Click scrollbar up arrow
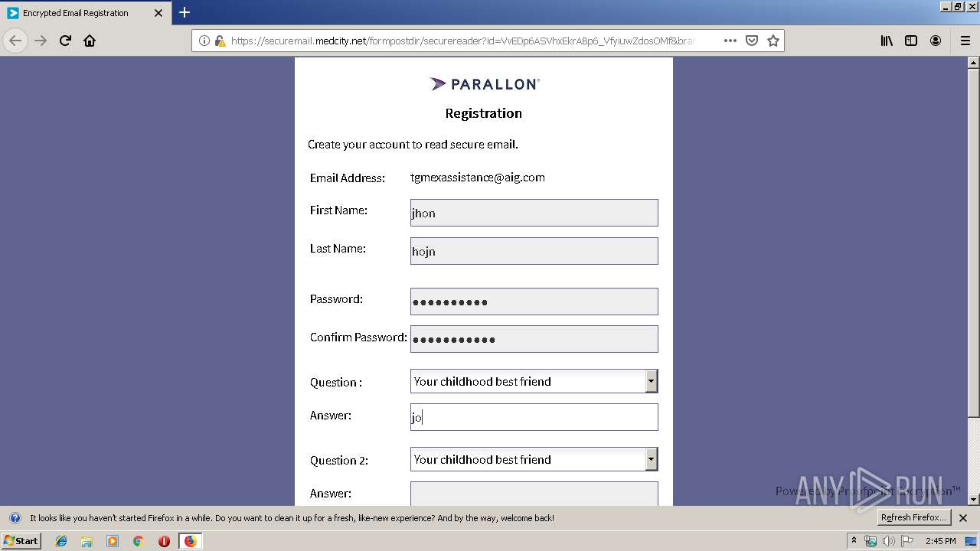 (x=974, y=63)
